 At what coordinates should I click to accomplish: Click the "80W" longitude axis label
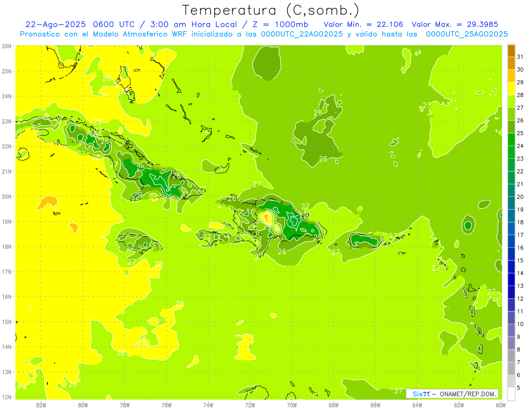click(83, 405)
